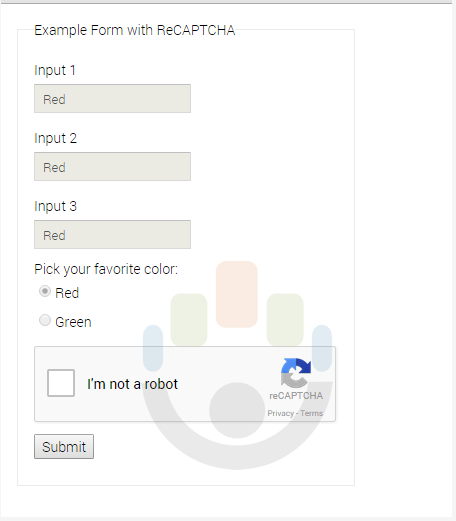Viewport: 456px width, 521px height.
Task: Check the I'm not a robot box
Action: [61, 383]
